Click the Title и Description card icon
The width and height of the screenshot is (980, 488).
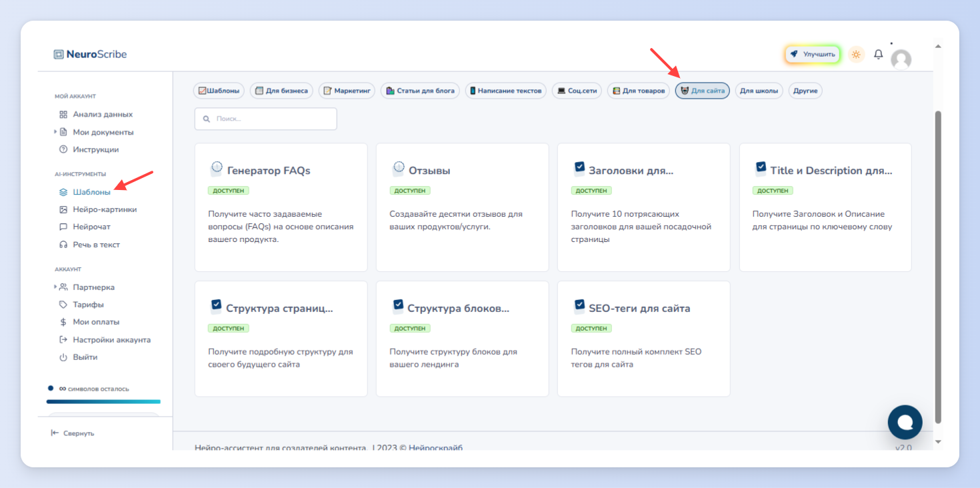coord(761,169)
